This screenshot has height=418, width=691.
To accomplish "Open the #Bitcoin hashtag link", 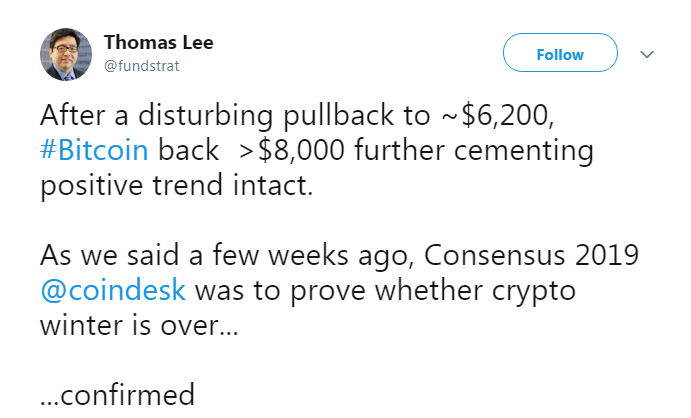I will [94, 152].
